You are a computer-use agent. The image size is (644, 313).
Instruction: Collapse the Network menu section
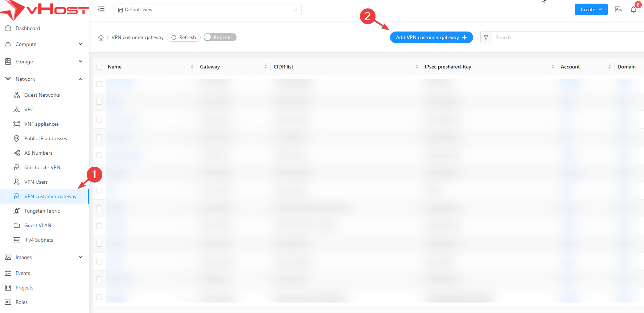[44, 79]
